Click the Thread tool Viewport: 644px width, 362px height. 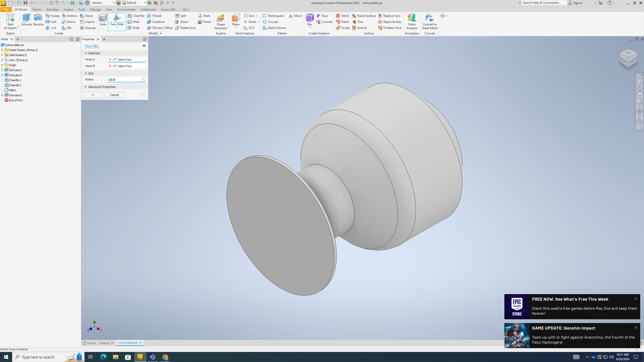(x=154, y=16)
